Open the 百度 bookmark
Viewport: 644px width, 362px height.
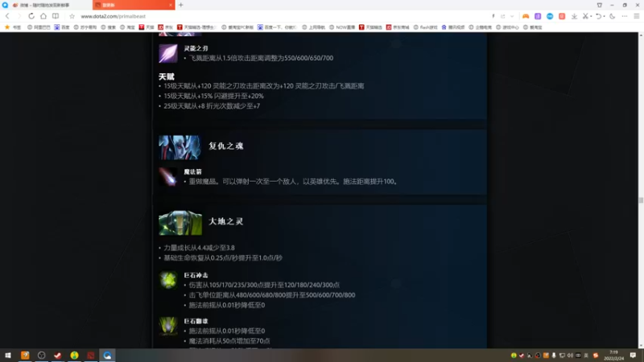tap(62, 27)
